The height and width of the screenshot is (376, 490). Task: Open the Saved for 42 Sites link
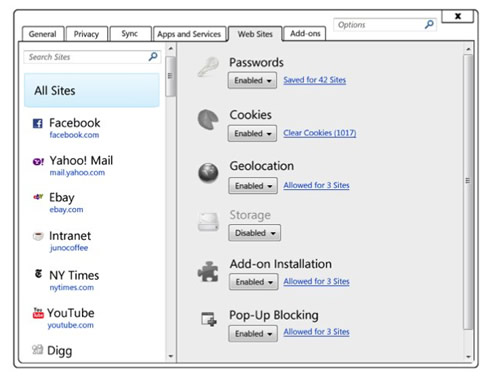point(314,80)
